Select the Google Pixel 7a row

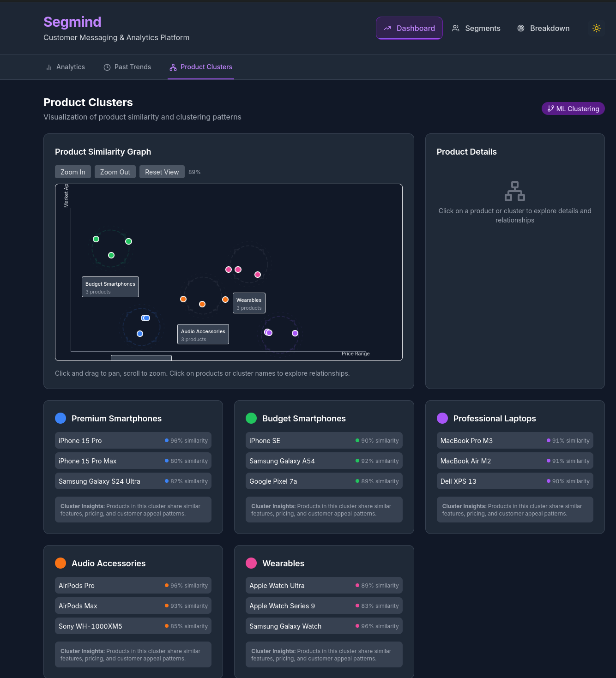[x=324, y=481]
